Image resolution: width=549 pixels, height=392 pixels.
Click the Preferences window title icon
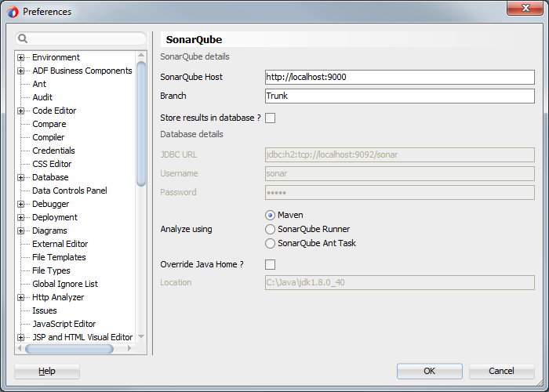[x=13, y=12]
